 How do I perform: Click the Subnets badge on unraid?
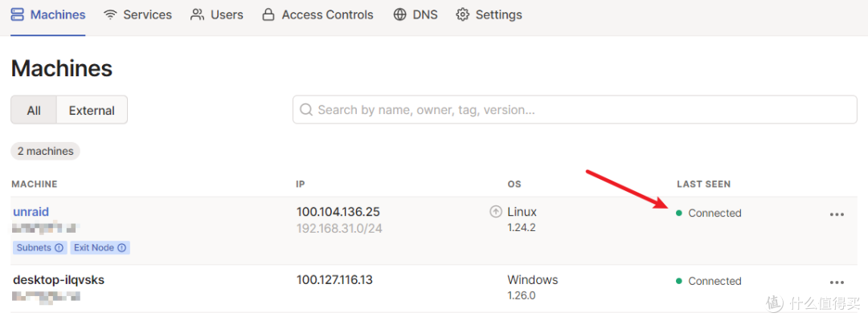(x=39, y=247)
